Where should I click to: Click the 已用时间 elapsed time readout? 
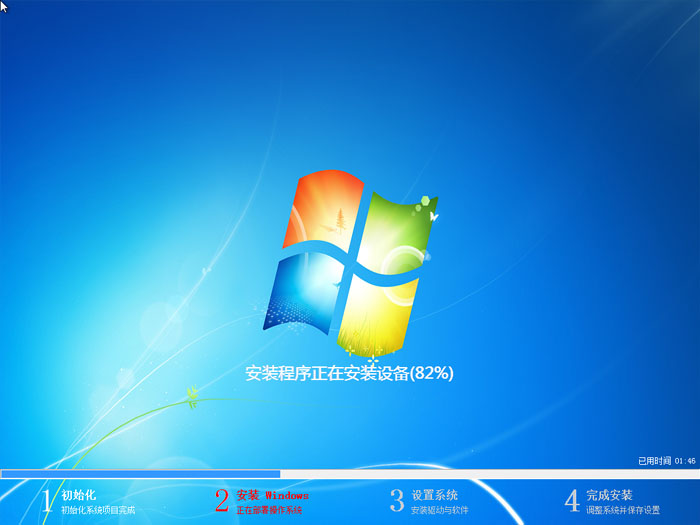(666, 461)
